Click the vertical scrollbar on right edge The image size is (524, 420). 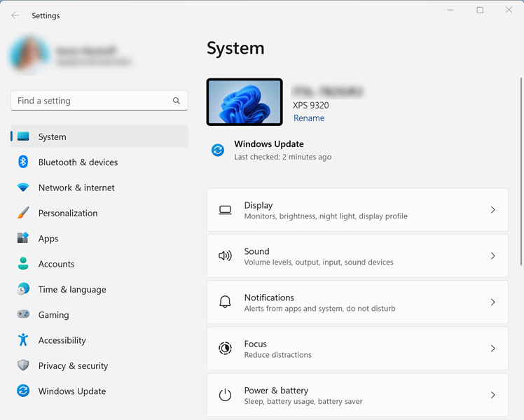[x=520, y=171]
